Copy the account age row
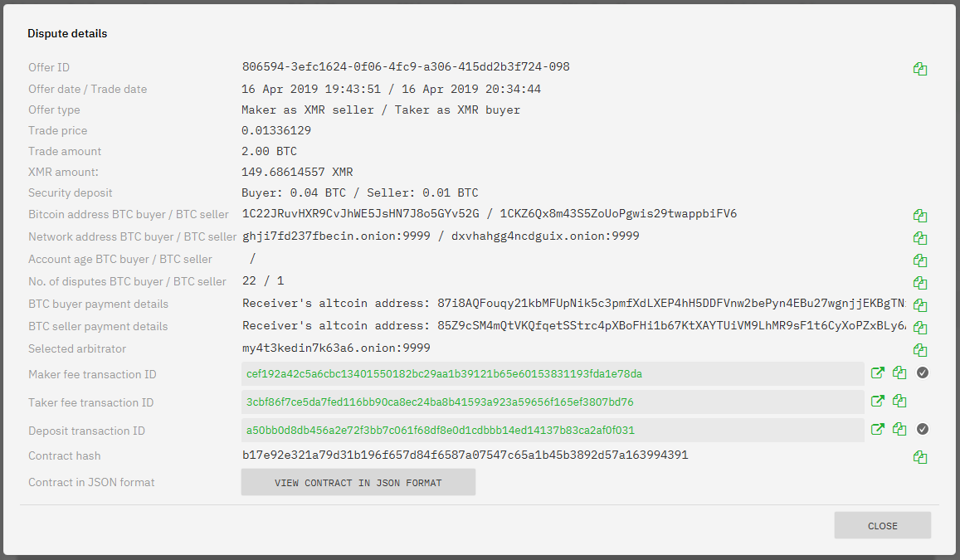The height and width of the screenshot is (560, 960). point(919,261)
